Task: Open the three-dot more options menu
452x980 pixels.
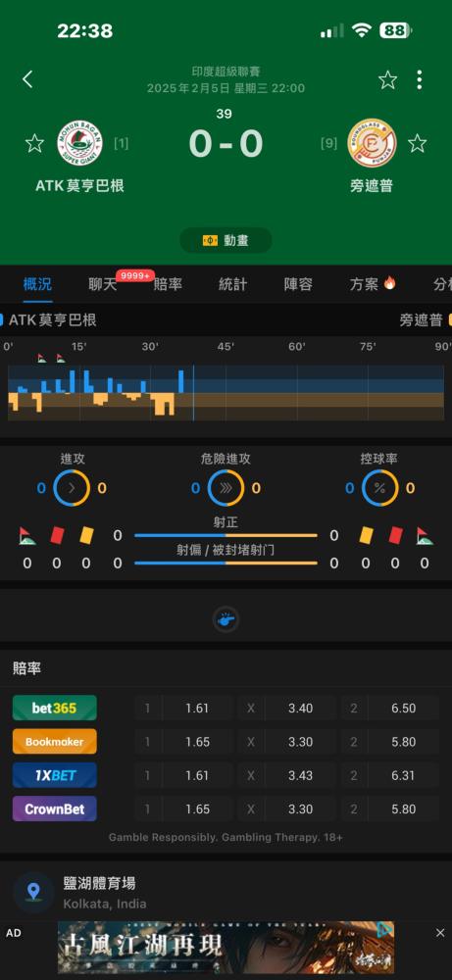Action: click(x=419, y=79)
